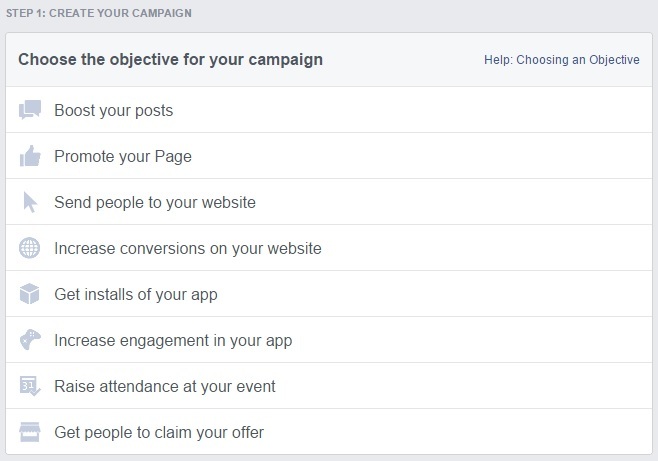Click the calendar icon for event attendance
The width and height of the screenshot is (658, 461).
click(30, 386)
